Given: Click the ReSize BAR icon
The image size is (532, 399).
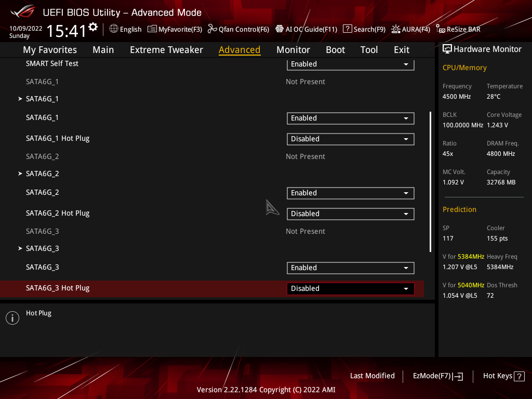Looking at the screenshot, I should [441, 29].
